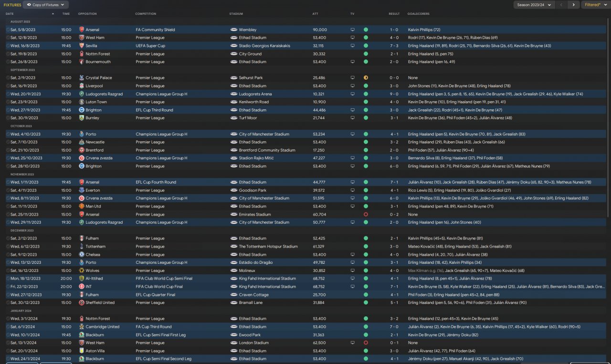Open the Emirates Stadium link
This screenshot has height=364, width=611.
255,214
